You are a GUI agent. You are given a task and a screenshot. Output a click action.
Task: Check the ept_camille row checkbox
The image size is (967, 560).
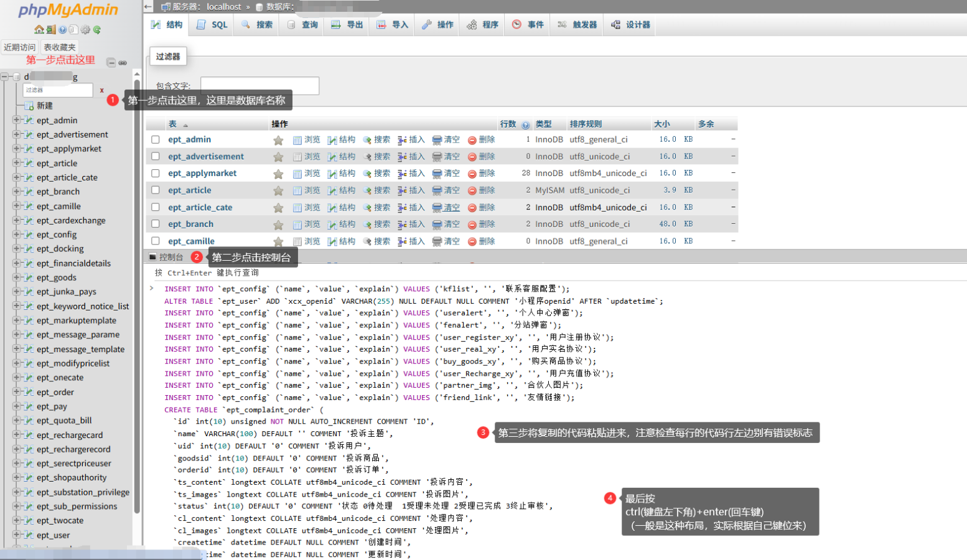pos(156,241)
